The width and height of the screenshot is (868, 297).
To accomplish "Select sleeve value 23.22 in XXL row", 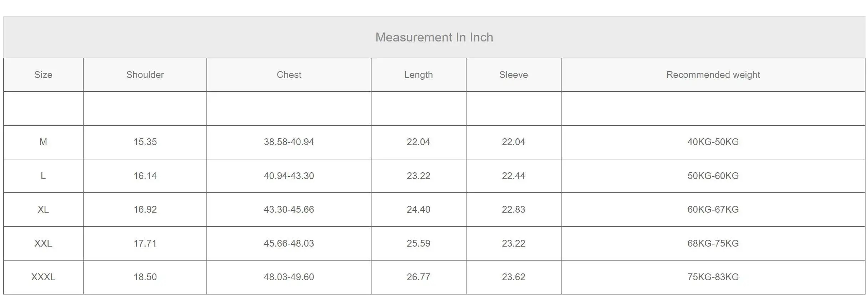I will click(x=513, y=243).
